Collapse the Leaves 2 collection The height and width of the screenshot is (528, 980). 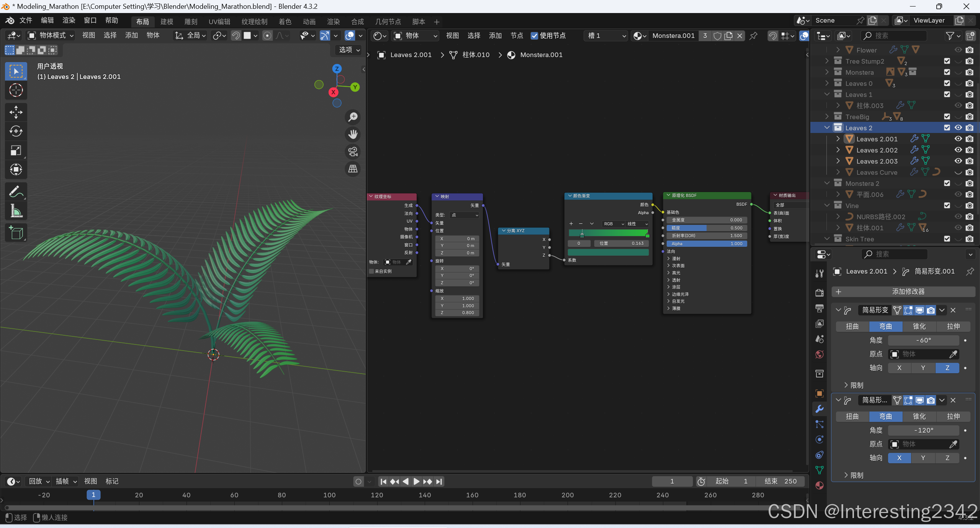pos(827,128)
